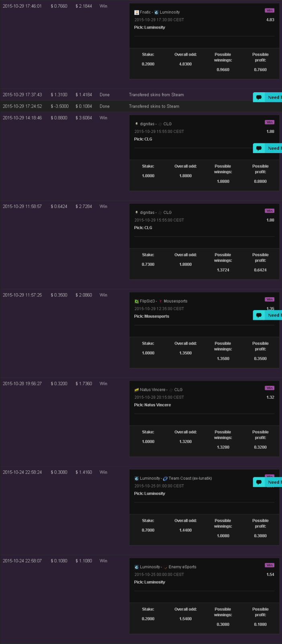Screen dimensions: 282x644
Task: Click the 1.32 odds in Natus Vincere card
Action: click(270, 398)
